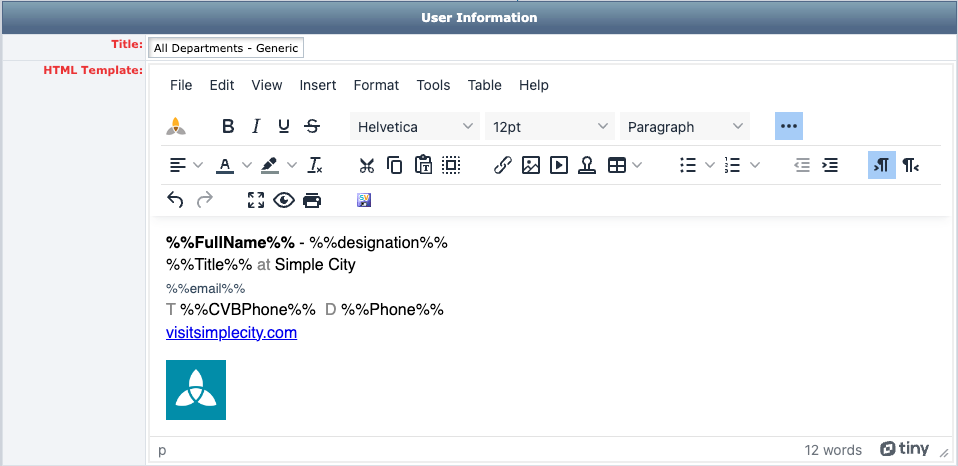Toggle the three-dots more toolbar button
This screenshot has width=958, height=466.
(789, 126)
